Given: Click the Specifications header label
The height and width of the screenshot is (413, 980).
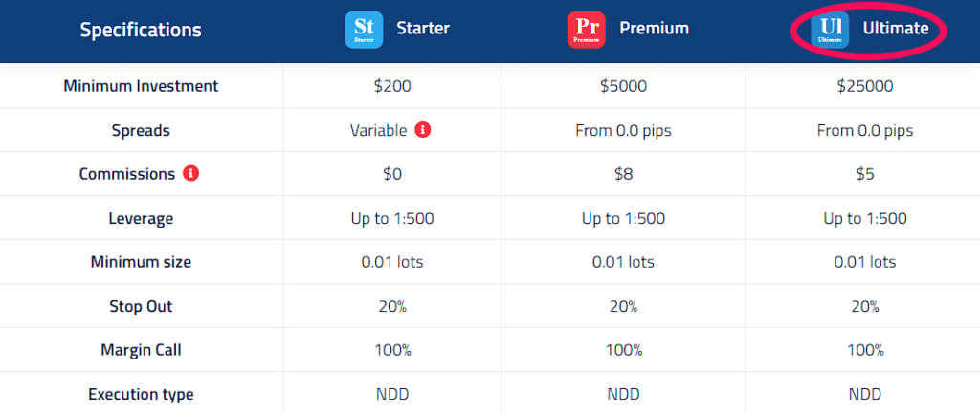Looking at the screenshot, I should coord(141,30).
